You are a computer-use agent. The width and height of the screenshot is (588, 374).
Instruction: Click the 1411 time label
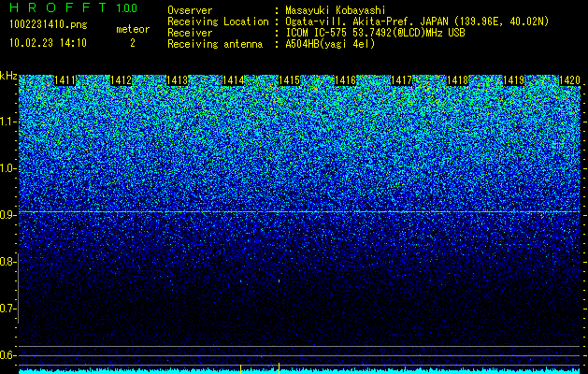coord(65,80)
